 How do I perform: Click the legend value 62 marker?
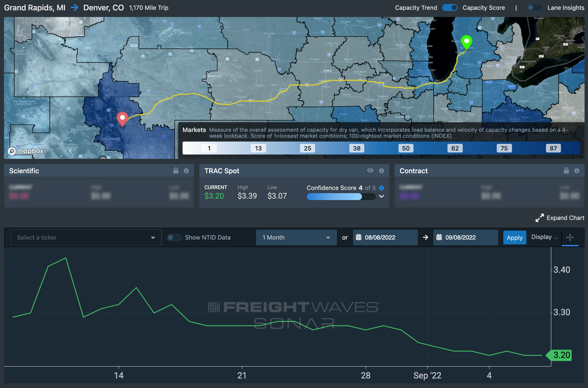[x=455, y=148]
